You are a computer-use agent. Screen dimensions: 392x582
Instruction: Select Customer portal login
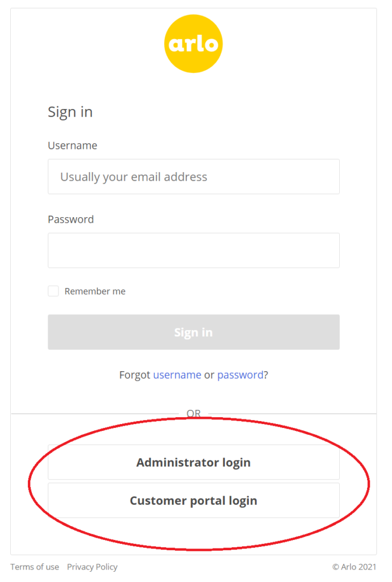[193, 501]
